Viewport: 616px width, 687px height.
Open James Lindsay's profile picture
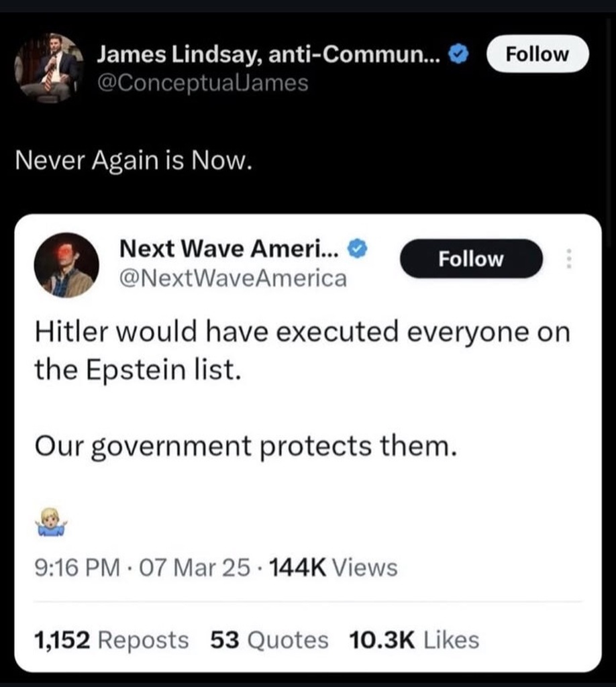tap(48, 68)
